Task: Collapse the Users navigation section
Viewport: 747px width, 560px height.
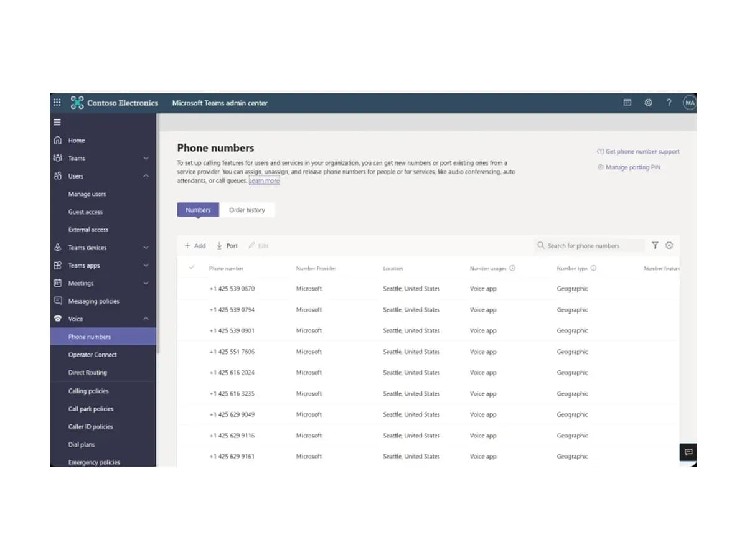Action: click(146, 177)
